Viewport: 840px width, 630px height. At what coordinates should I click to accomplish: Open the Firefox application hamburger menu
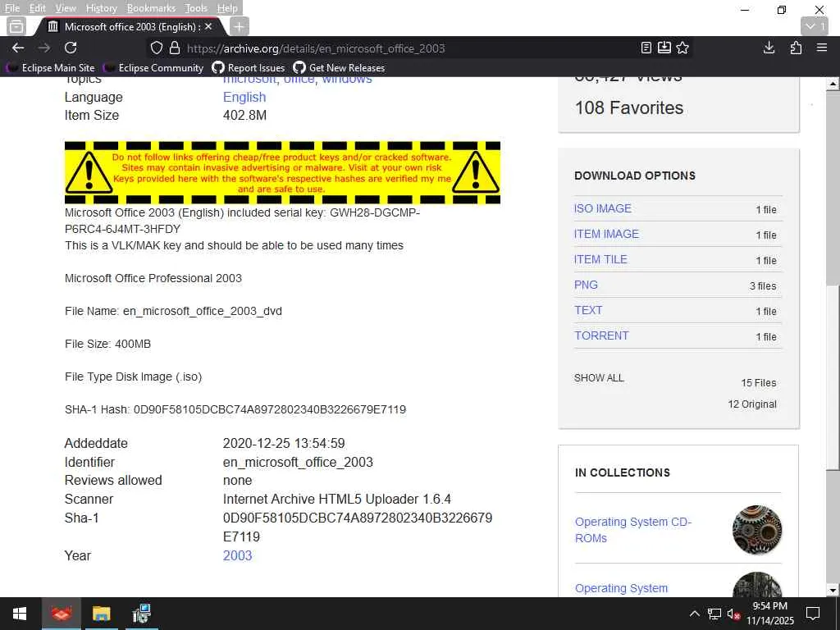pos(822,48)
